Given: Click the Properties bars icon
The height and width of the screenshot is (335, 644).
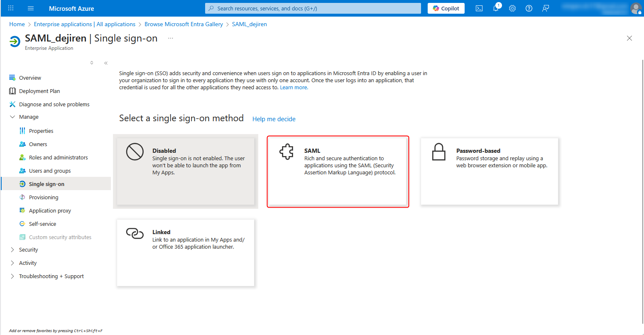Looking at the screenshot, I should point(22,131).
